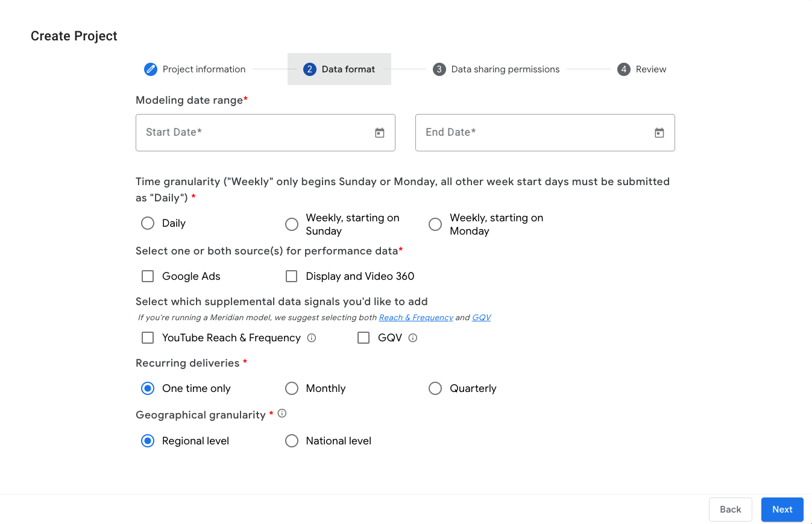
Task: Go to the Review step
Action: point(651,69)
